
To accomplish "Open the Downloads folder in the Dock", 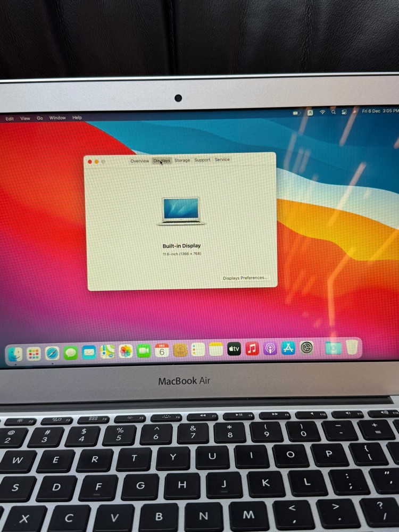I will 333,347.
